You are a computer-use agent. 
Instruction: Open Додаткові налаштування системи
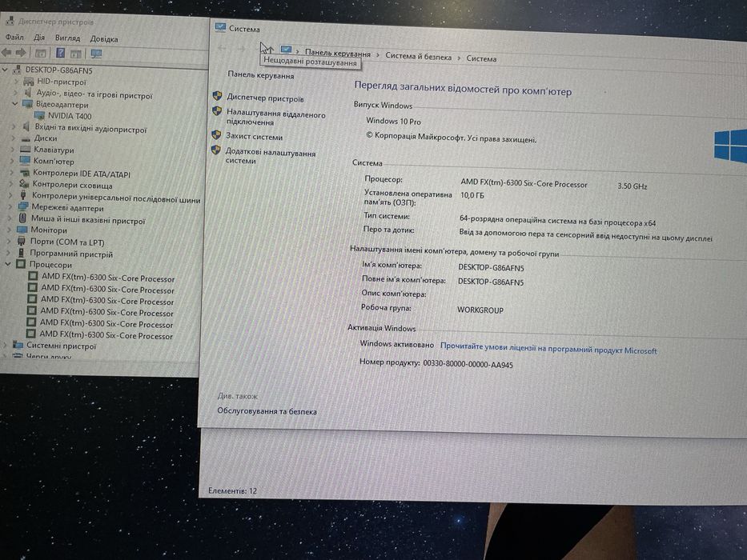270,157
